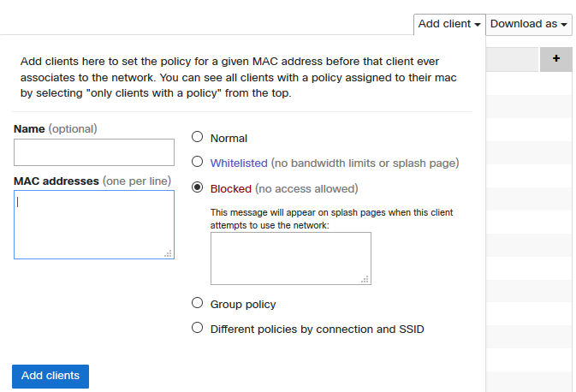Screen dimensions: 576x392
Task: Select the Blocked radio button
Action: tap(198, 187)
